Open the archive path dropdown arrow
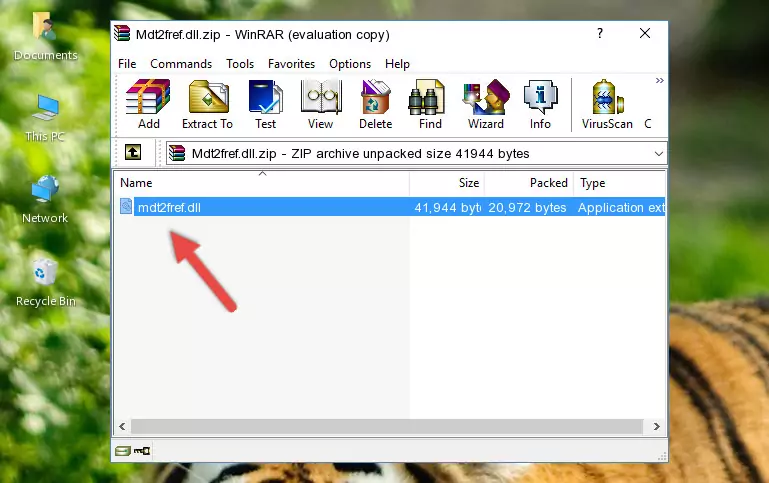This screenshot has width=769, height=483. 659,153
